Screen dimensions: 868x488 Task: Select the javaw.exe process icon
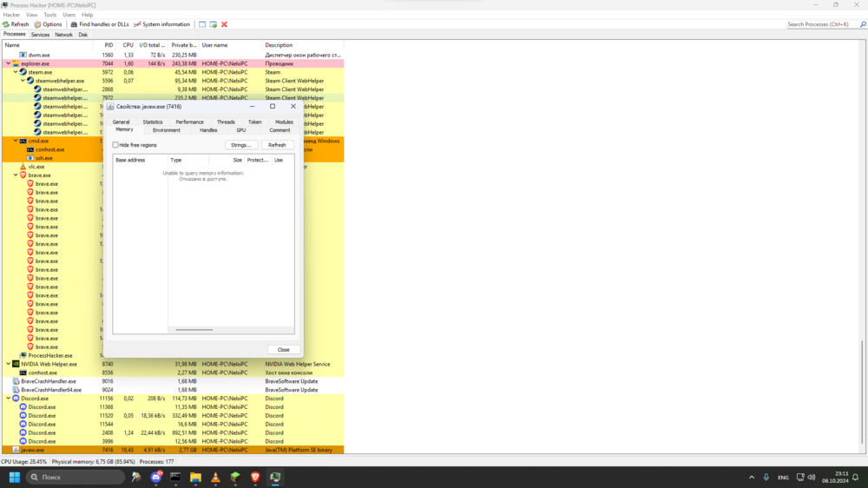point(16,450)
